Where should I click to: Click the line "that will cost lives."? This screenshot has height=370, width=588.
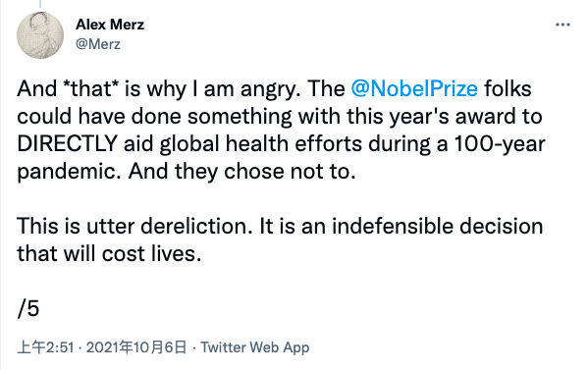(109, 254)
